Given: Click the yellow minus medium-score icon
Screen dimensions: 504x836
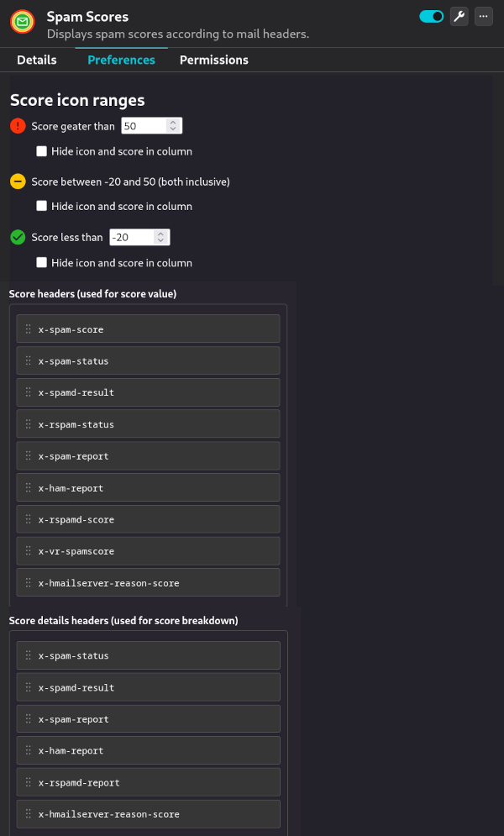Looking at the screenshot, I should click(18, 181).
